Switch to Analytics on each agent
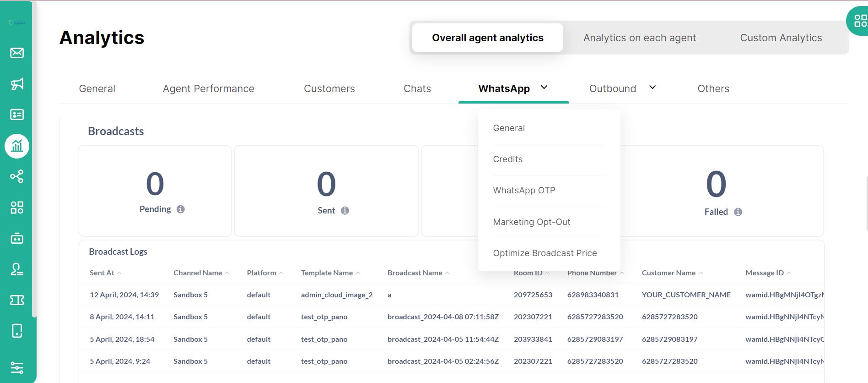This screenshot has width=868, height=383. 639,38
